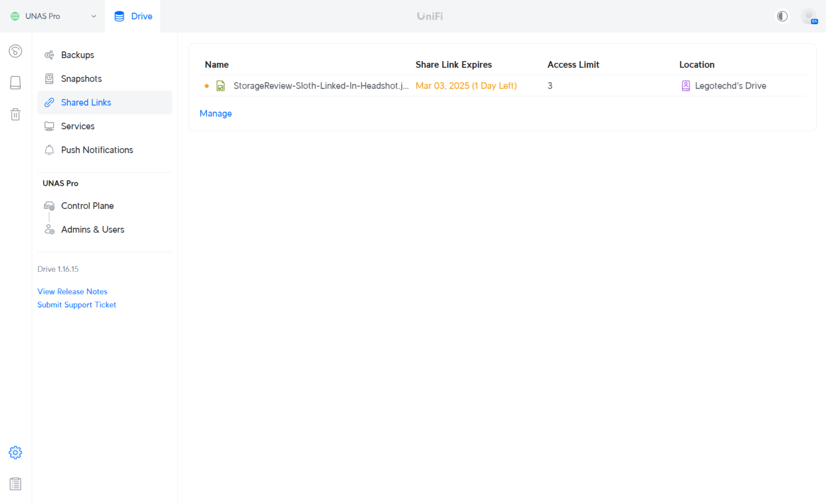Click the Location column header
Image resolution: width=826 pixels, height=504 pixels.
point(697,64)
